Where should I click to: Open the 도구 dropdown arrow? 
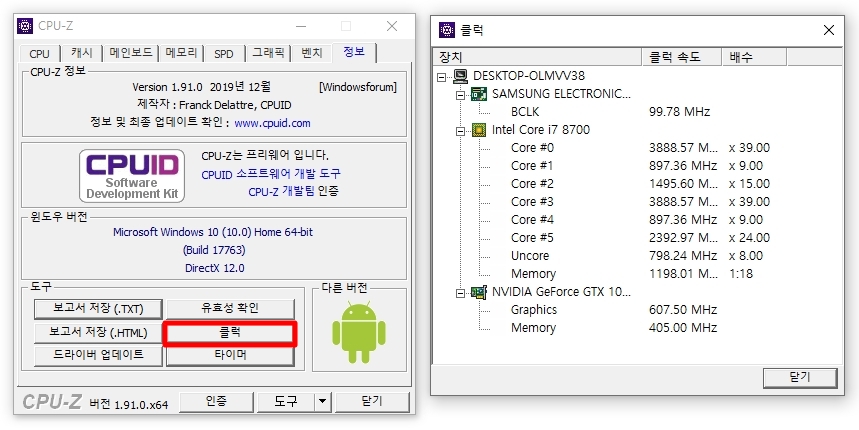(x=323, y=402)
